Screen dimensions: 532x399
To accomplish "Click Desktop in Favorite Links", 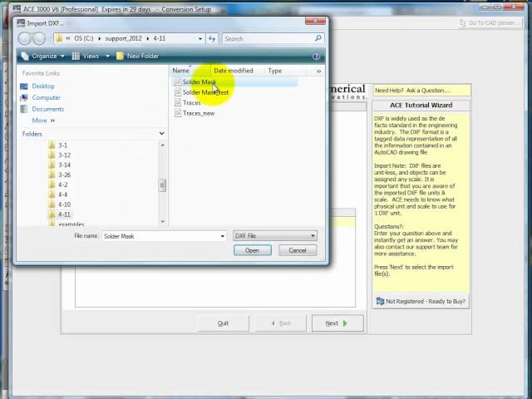I will [x=43, y=86].
